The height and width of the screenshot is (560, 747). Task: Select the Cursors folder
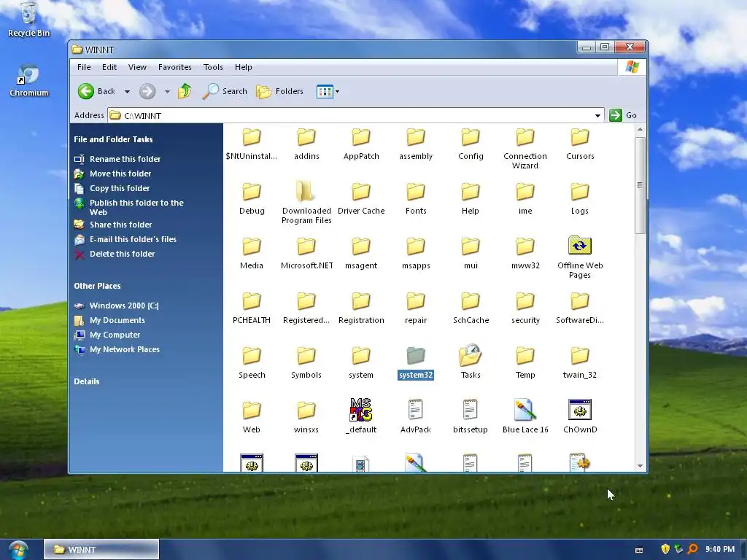click(x=580, y=144)
